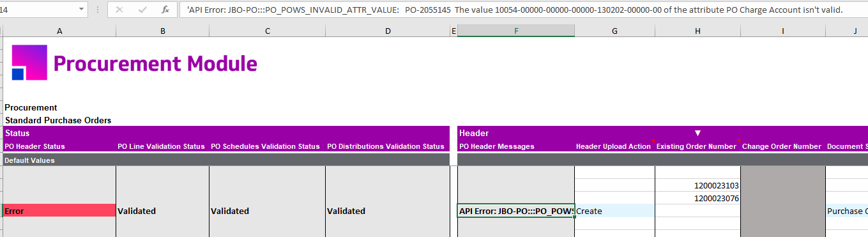
Task: Select narrow column E header
Action: pyautogui.click(x=453, y=31)
